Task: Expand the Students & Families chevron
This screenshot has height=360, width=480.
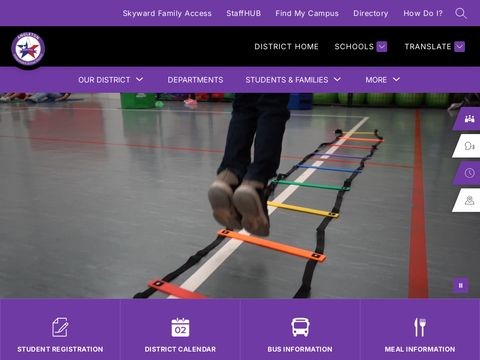Action: [x=337, y=80]
